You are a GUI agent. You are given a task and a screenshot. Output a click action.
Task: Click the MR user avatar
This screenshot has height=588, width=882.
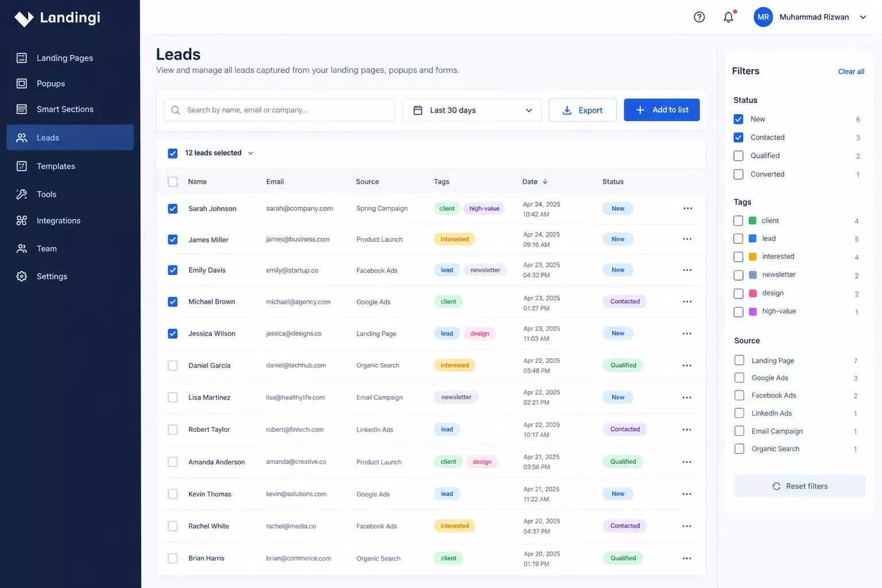763,17
